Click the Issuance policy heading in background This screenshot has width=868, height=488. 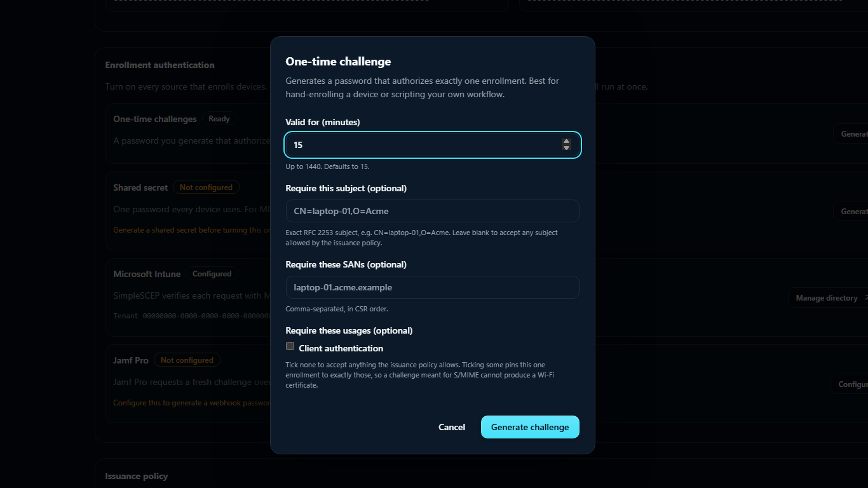point(137,476)
